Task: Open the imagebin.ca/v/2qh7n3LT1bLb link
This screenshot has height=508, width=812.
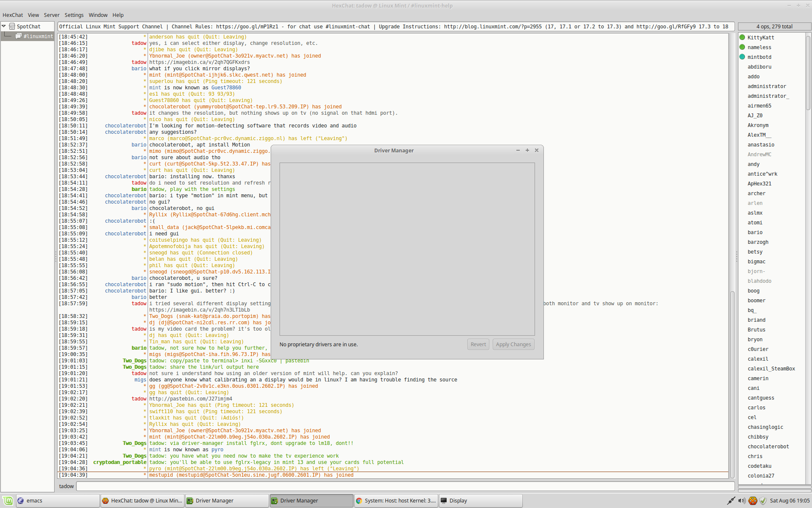Action: point(199,310)
